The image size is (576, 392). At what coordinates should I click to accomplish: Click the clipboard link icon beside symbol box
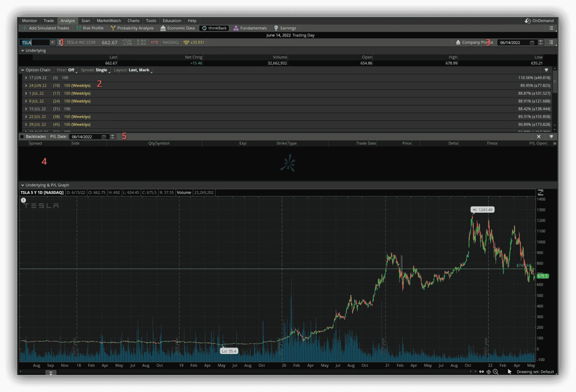[x=61, y=42]
